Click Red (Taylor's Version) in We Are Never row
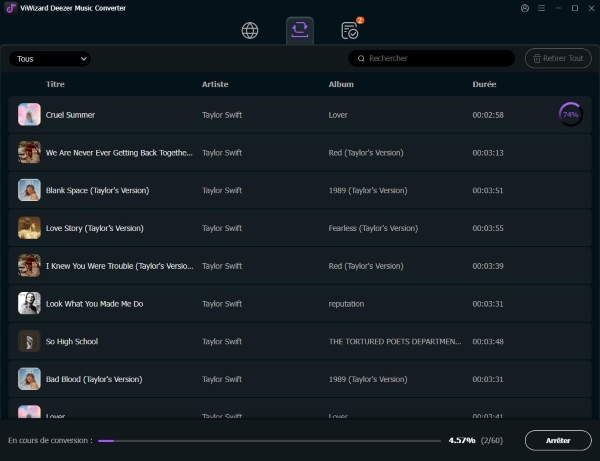 [x=366, y=153]
